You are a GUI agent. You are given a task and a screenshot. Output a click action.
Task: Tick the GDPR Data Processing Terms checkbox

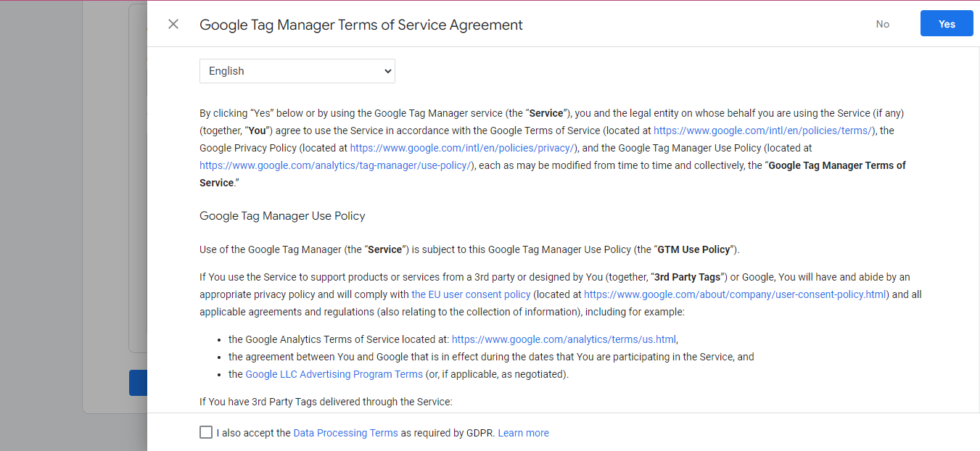[x=206, y=432]
